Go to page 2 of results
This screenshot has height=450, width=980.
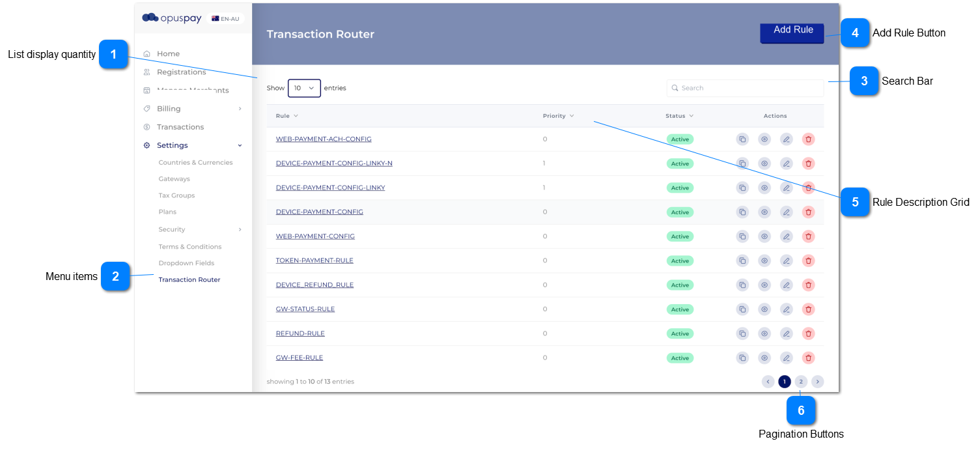coord(800,381)
